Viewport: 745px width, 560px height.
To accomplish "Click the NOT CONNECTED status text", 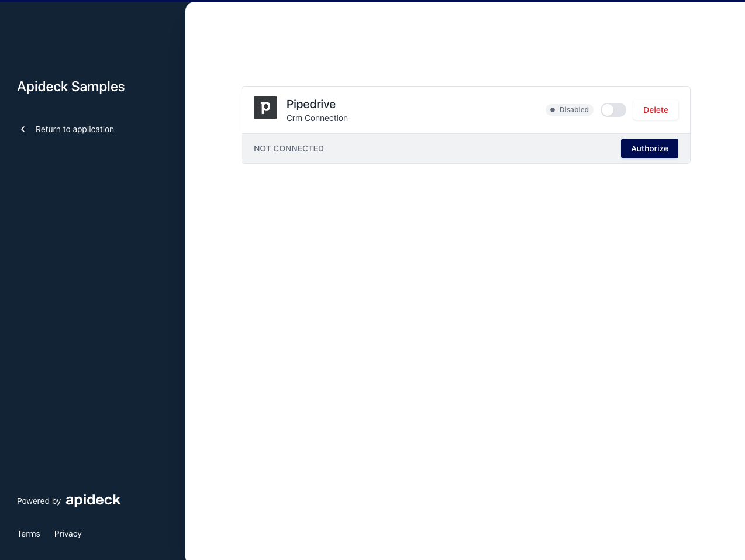I will click(289, 148).
